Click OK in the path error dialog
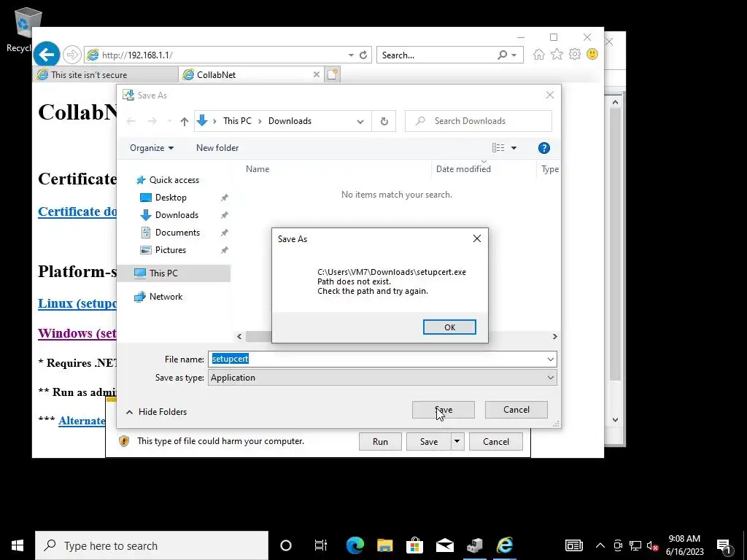The width and height of the screenshot is (747, 560). (449, 327)
